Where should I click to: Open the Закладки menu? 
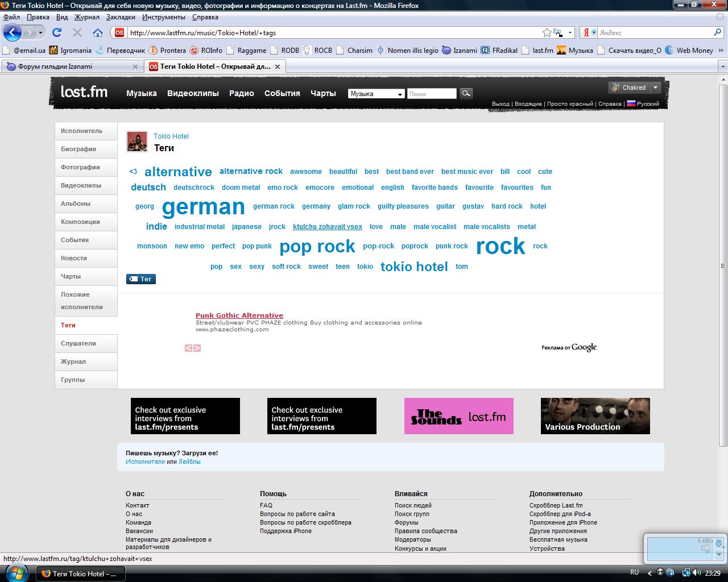pyautogui.click(x=121, y=17)
